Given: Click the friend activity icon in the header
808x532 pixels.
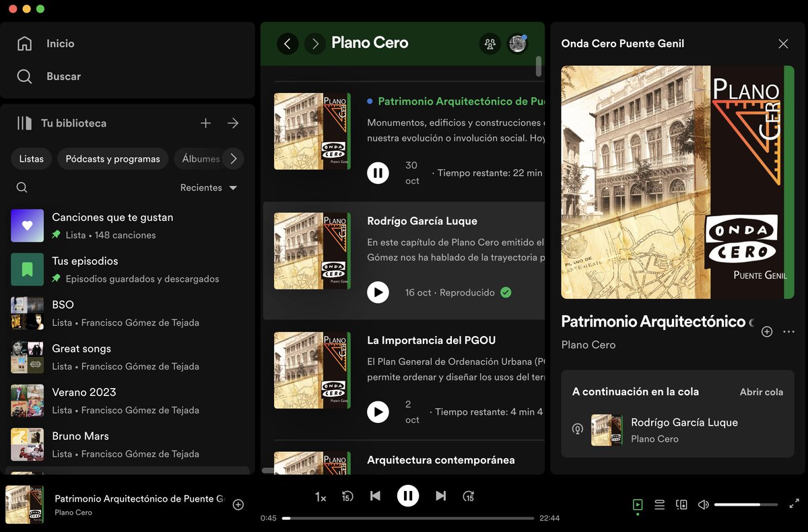Looking at the screenshot, I should tap(490, 43).
